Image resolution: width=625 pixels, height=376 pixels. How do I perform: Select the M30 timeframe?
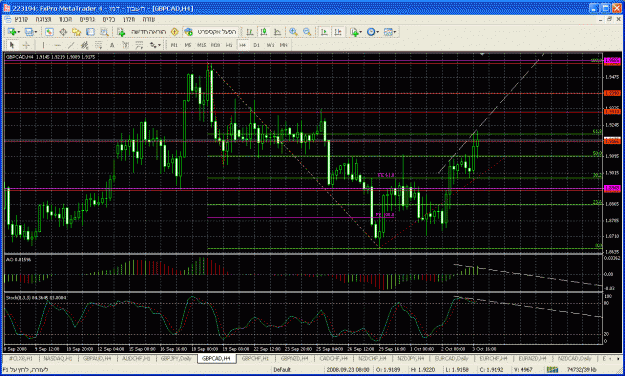point(215,45)
